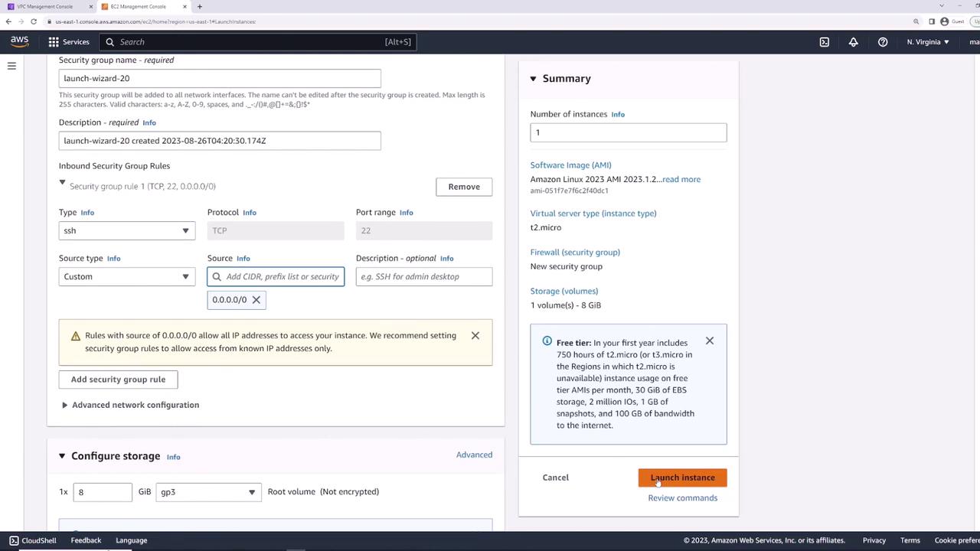This screenshot has height=551, width=980.
Task: Switch to the EC2 Management Console tab
Action: click(144, 7)
